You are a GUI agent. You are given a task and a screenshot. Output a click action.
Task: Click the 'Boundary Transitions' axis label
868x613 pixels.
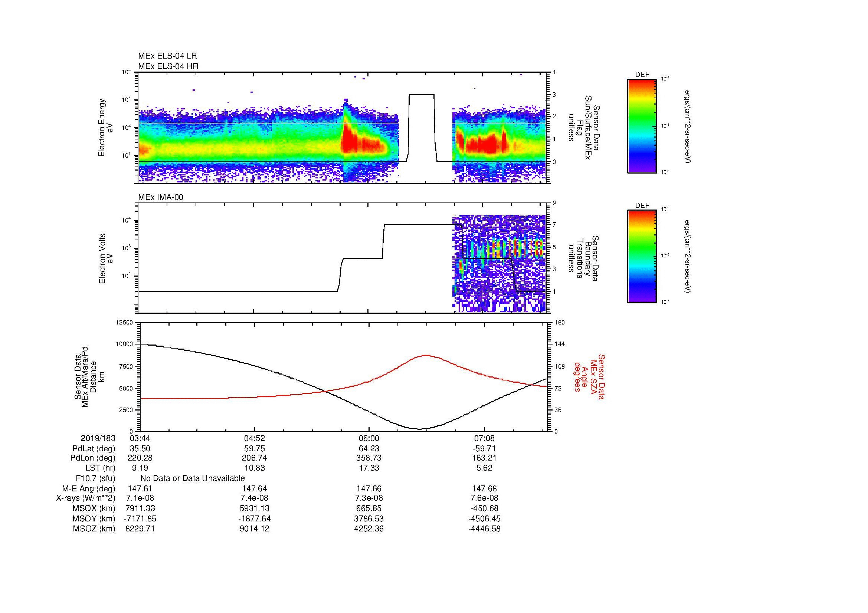[x=583, y=258]
